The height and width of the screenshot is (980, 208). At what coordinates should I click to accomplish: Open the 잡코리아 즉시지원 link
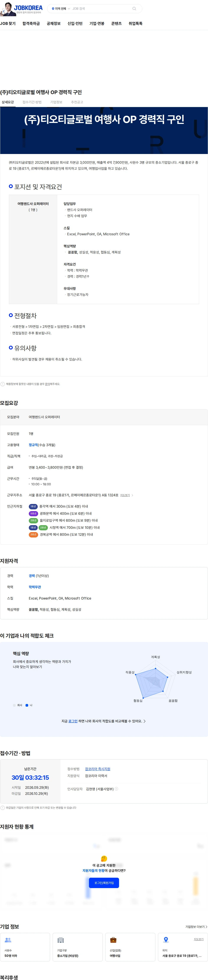[x=97, y=769]
